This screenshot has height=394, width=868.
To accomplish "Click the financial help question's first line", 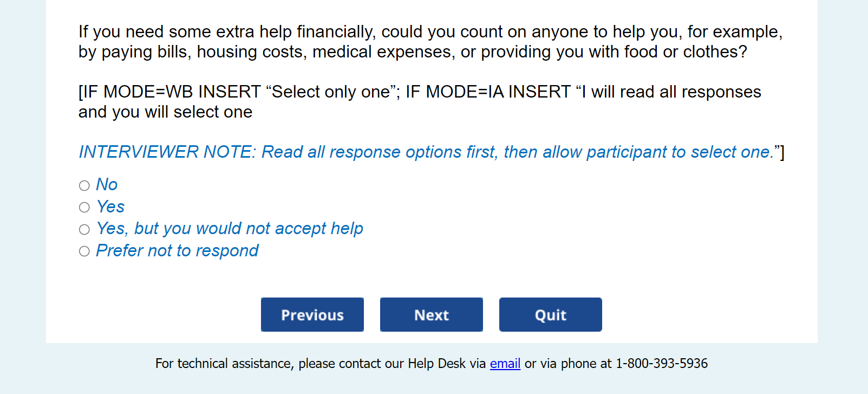I will pos(430,32).
